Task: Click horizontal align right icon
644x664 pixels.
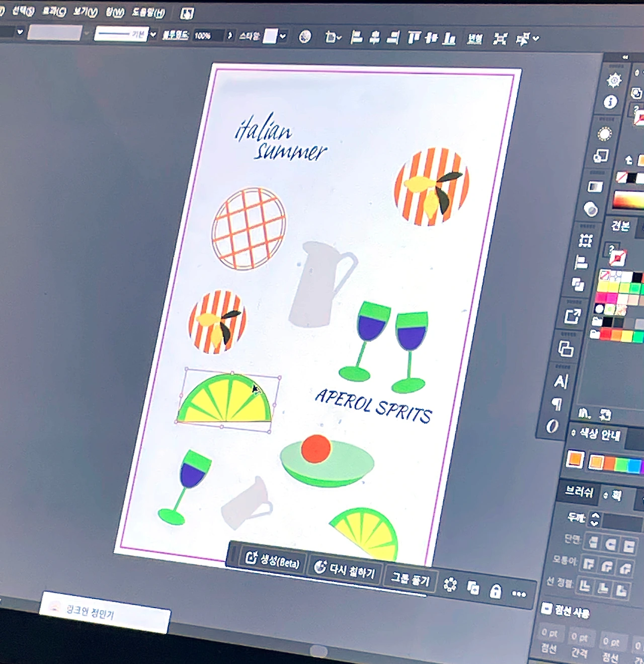Action: 393,38
